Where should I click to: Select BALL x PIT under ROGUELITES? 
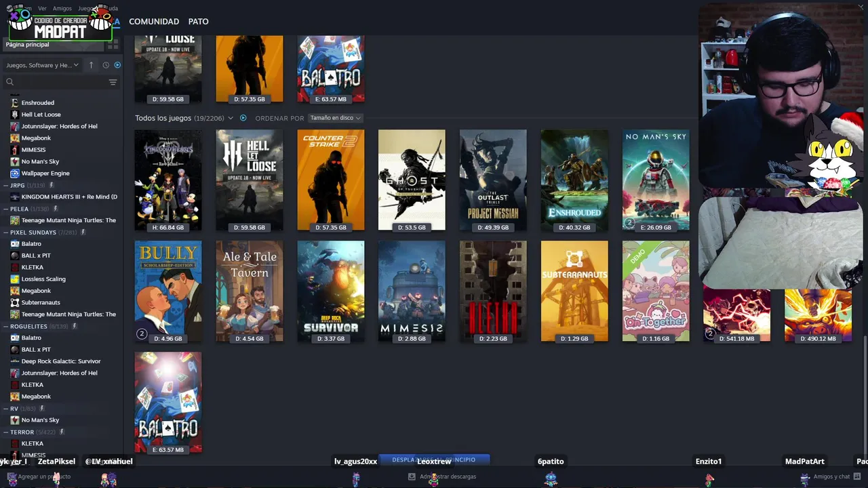pos(36,350)
